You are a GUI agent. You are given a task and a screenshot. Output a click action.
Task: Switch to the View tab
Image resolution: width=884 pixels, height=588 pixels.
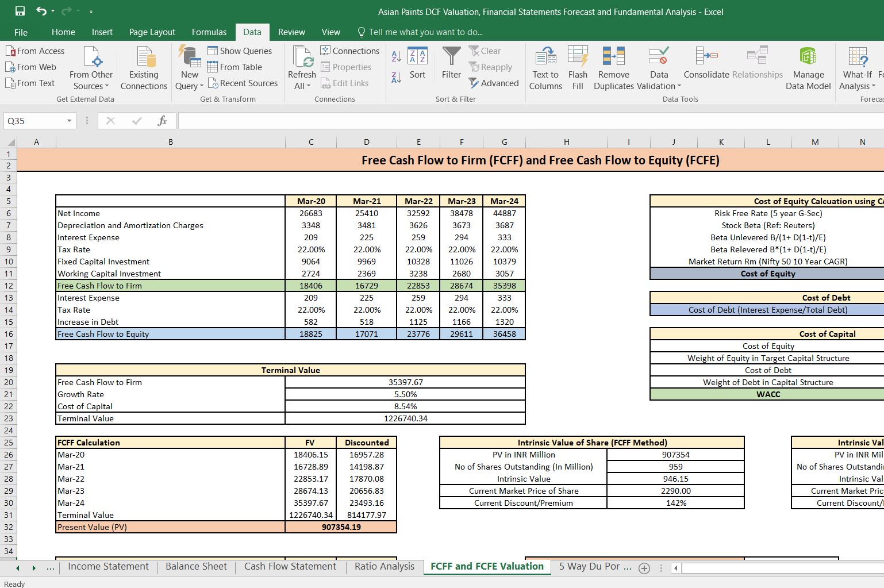(331, 32)
